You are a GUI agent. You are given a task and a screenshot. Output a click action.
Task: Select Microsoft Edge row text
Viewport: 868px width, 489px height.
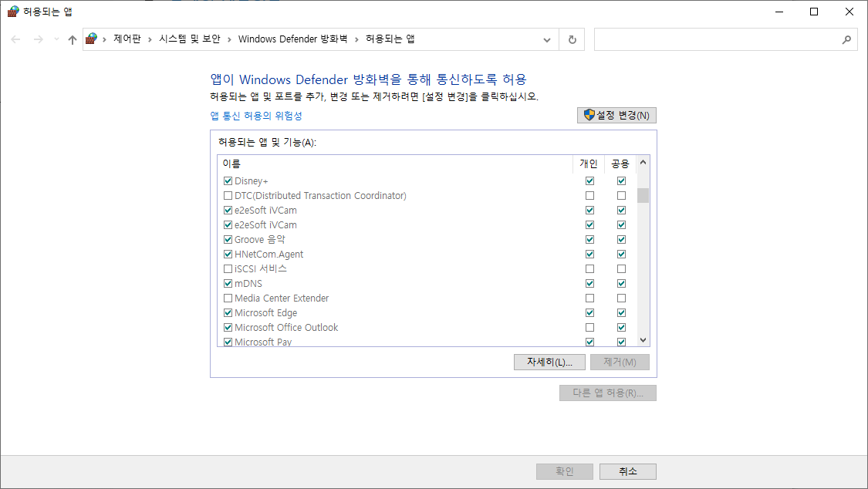265,312
